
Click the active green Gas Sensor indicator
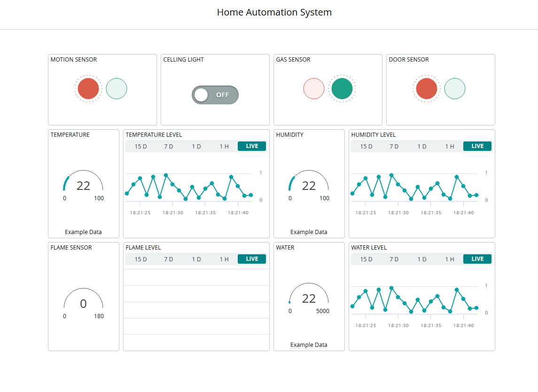coord(342,88)
